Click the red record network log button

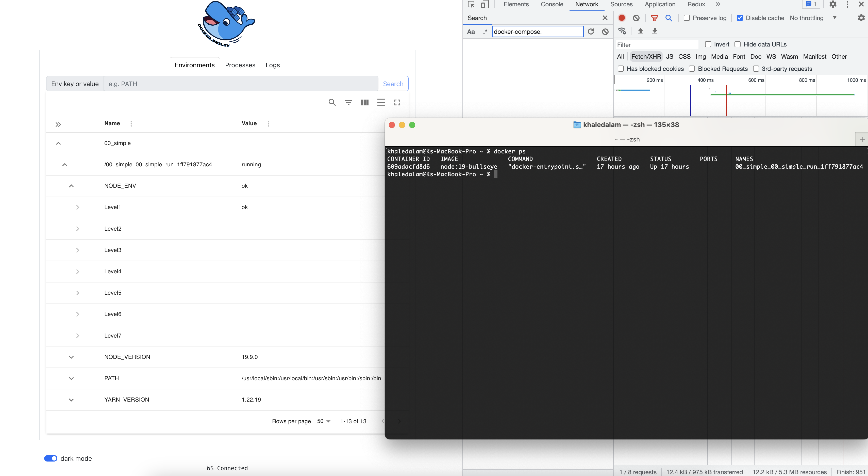point(622,18)
